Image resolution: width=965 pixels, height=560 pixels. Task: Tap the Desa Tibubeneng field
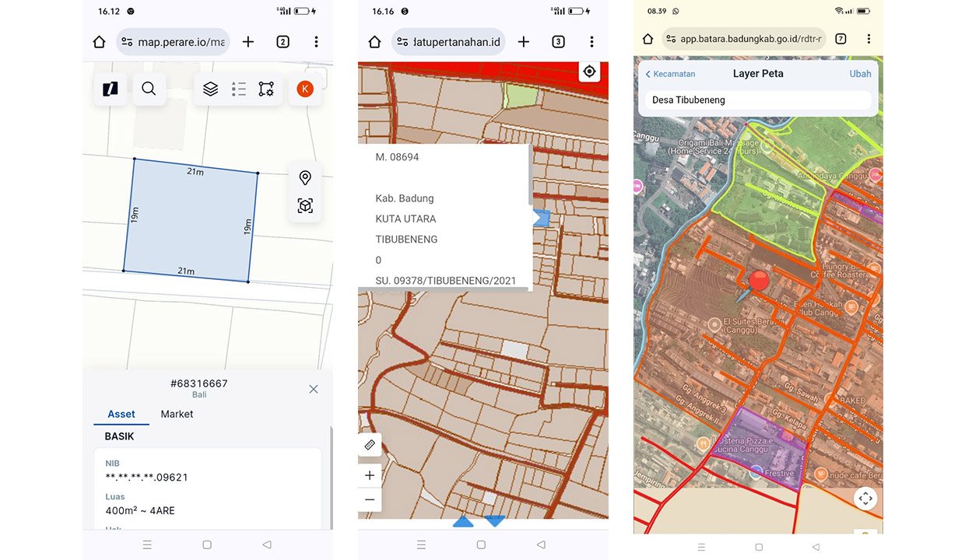757,100
